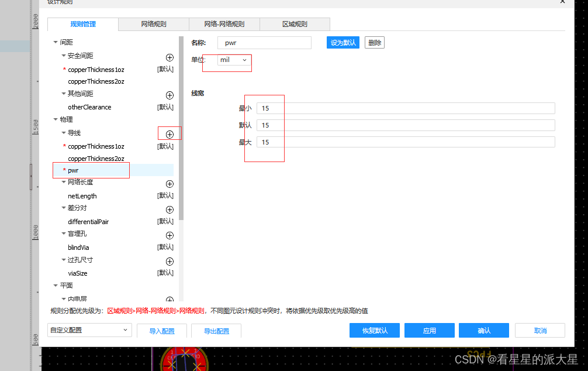Image resolution: width=588 pixels, height=371 pixels.
Task: Add a new rule under 导线
Action: point(170,135)
